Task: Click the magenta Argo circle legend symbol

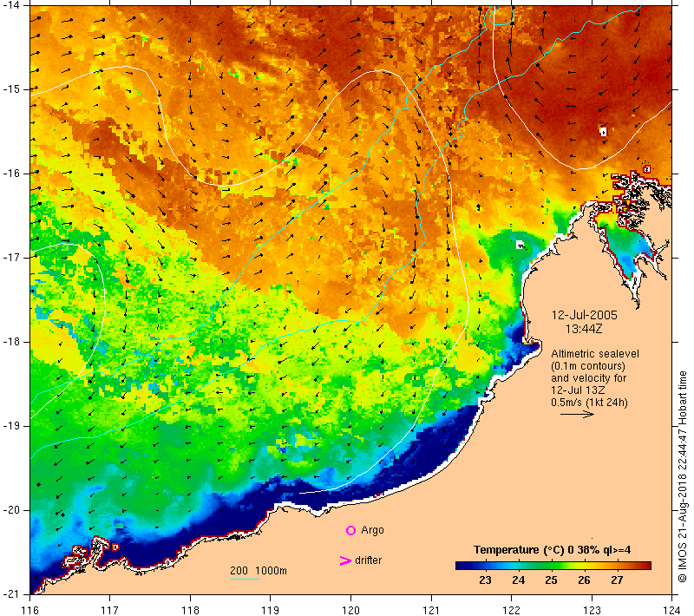Action: click(x=350, y=530)
